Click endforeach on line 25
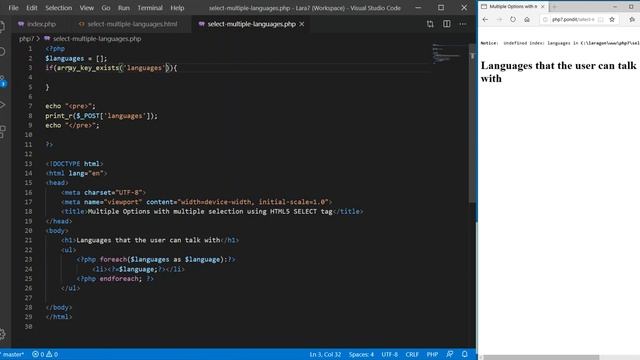 119,278
